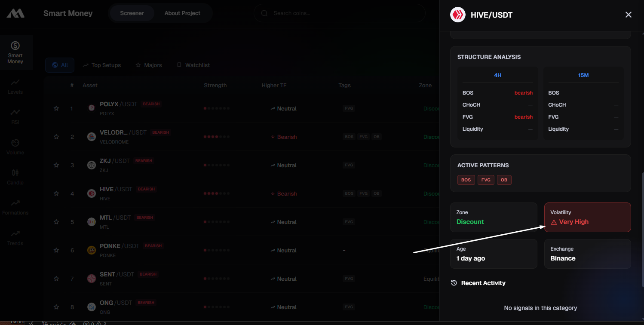Open the RSI sidebar tool
The height and width of the screenshot is (325, 644).
pos(15,116)
